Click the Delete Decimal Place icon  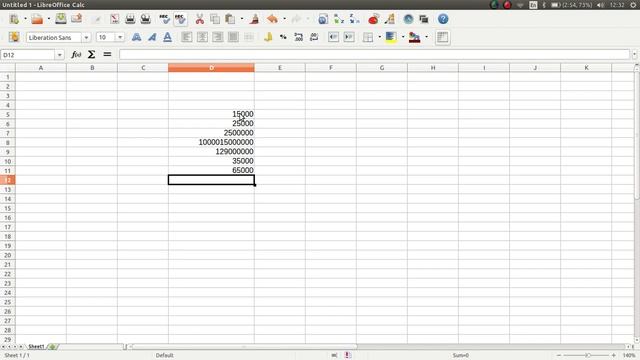[x=314, y=37]
